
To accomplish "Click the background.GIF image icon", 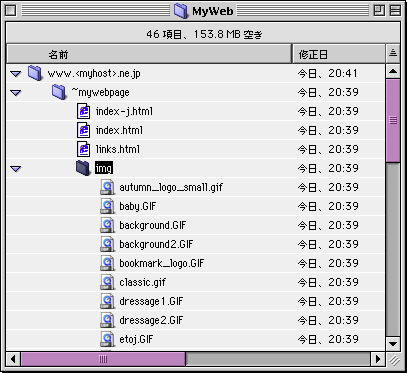I will click(x=107, y=225).
